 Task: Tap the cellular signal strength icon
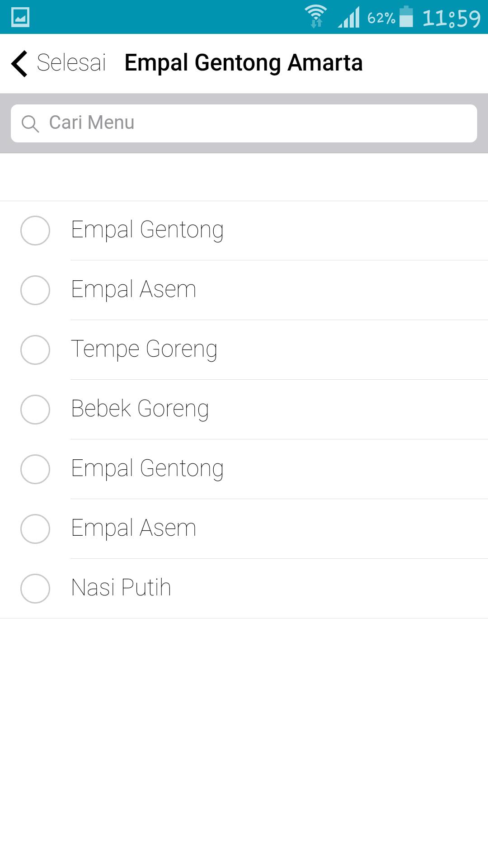tap(349, 17)
